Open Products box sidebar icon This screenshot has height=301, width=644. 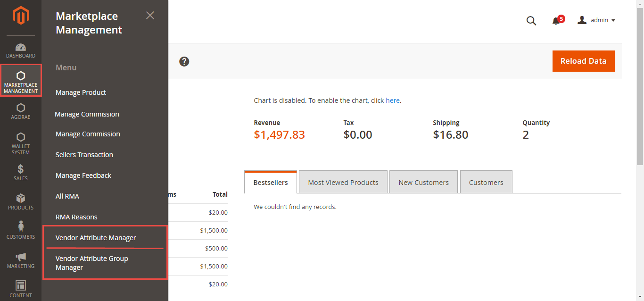pyautogui.click(x=21, y=201)
